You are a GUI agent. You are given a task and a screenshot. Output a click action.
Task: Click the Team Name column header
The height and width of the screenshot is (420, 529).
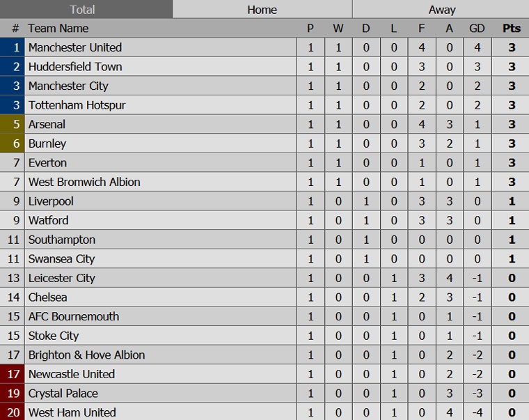[x=58, y=29]
